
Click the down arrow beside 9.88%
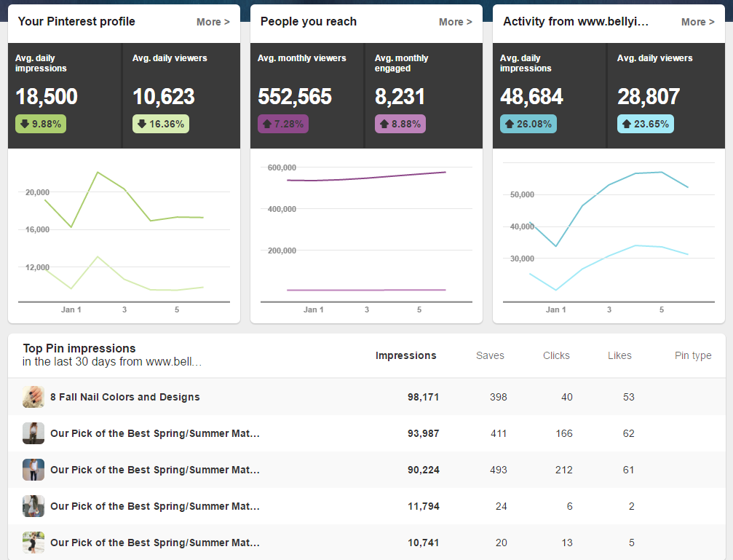tap(25, 124)
